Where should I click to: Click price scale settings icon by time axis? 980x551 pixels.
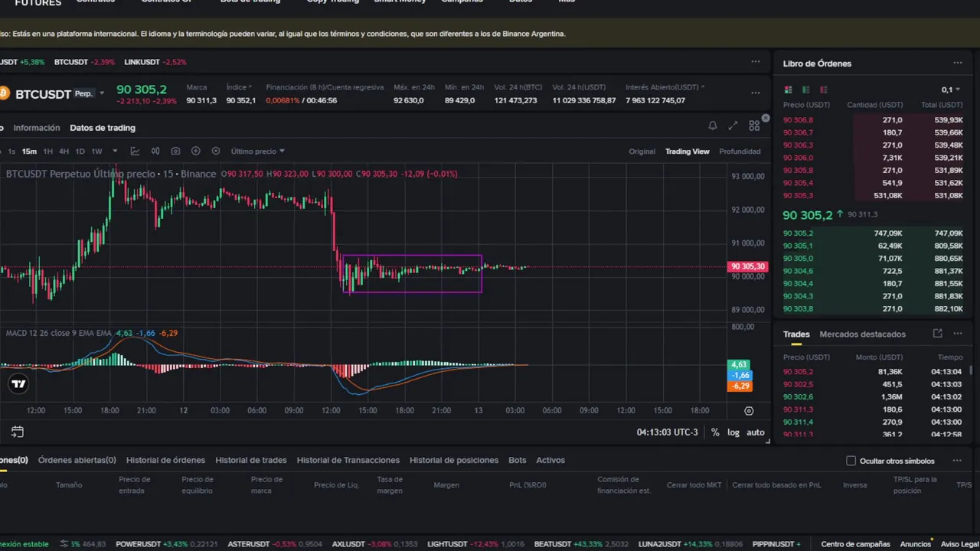coord(749,411)
